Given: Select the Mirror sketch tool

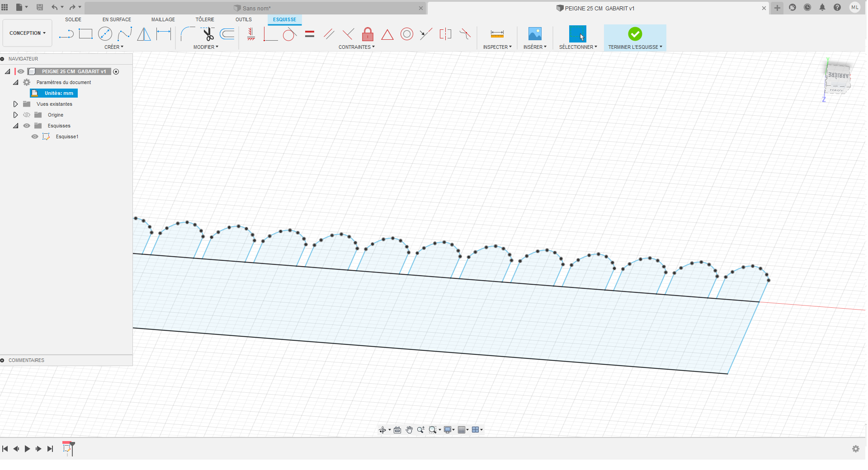Looking at the screenshot, I should [144, 34].
